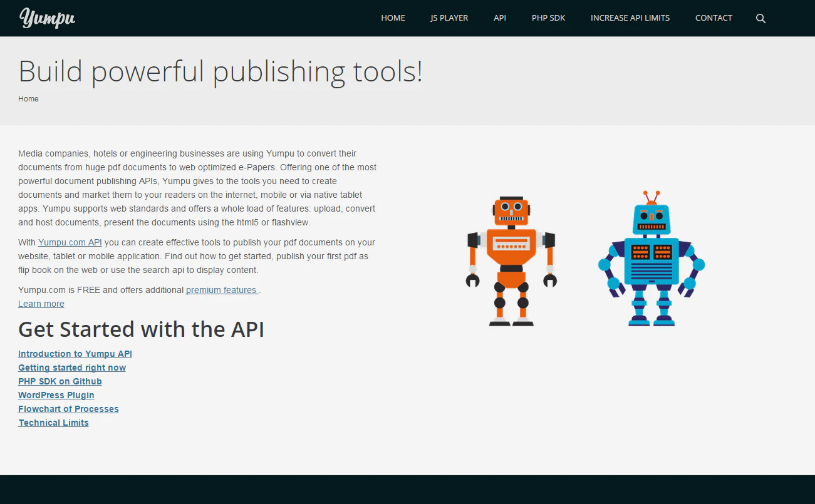Open Introduction to Yumpu API
The width and height of the screenshot is (815, 504).
pos(75,354)
